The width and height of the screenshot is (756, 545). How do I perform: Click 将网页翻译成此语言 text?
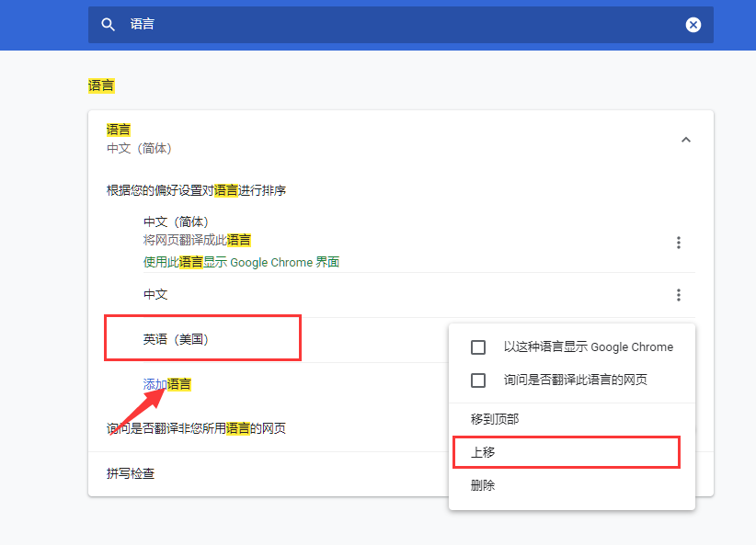[197, 240]
